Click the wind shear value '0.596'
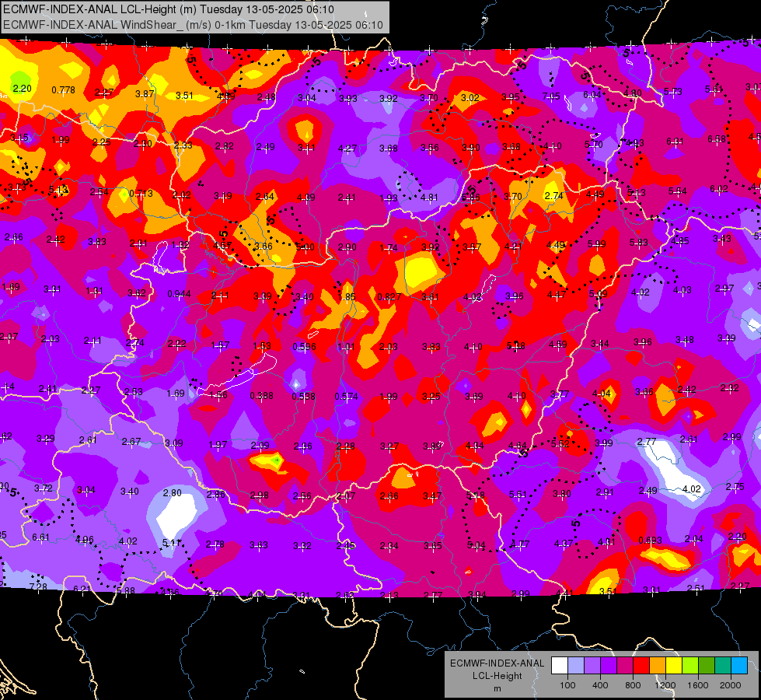This screenshot has height=700, width=761. [304, 346]
